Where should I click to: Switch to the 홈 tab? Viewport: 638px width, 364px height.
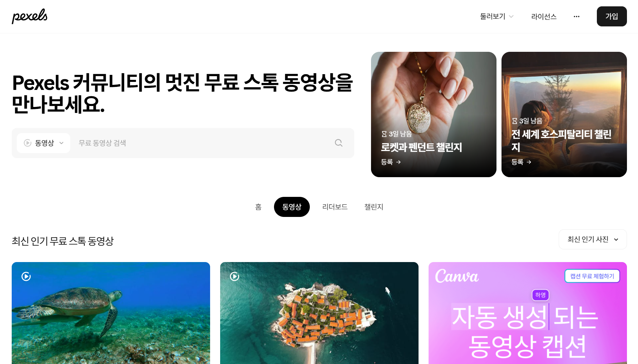coord(258,207)
